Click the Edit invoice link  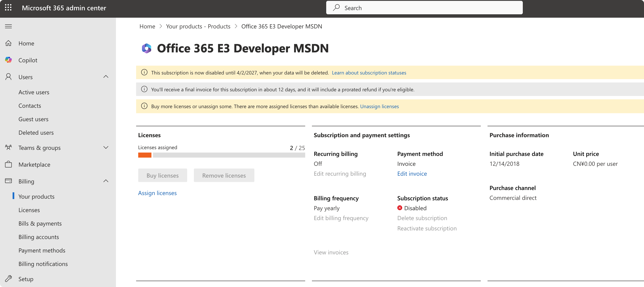pos(412,174)
